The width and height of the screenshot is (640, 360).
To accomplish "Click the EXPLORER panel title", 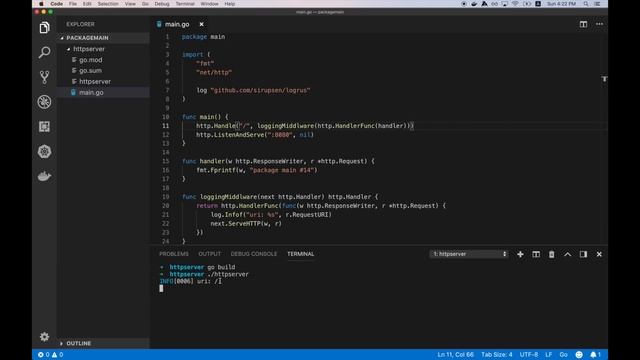I will pos(80,24).
